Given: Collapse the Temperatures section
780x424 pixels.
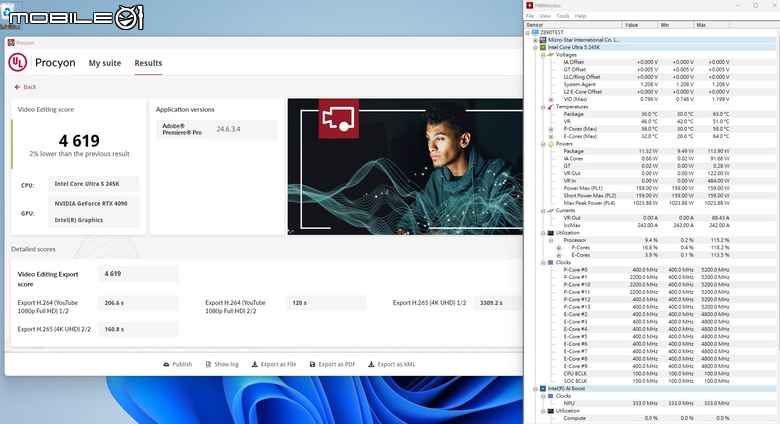Looking at the screenshot, I should 543,107.
